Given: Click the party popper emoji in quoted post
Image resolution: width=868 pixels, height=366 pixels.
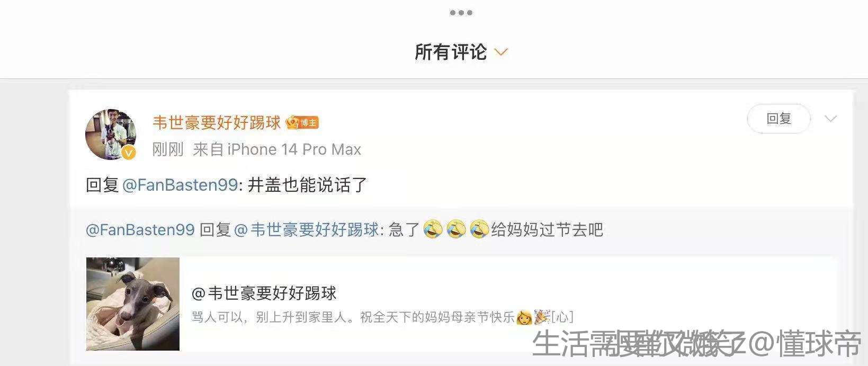Looking at the screenshot, I should coord(542,317).
